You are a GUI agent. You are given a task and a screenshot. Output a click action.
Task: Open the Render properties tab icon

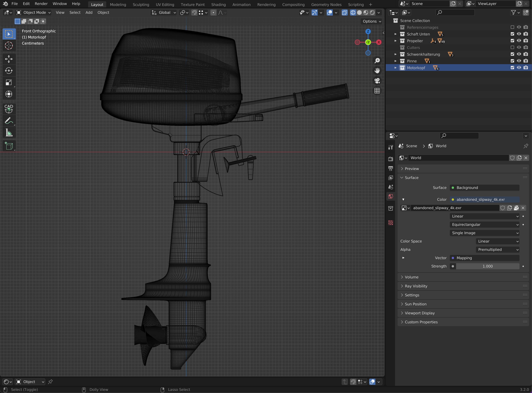coord(391,159)
